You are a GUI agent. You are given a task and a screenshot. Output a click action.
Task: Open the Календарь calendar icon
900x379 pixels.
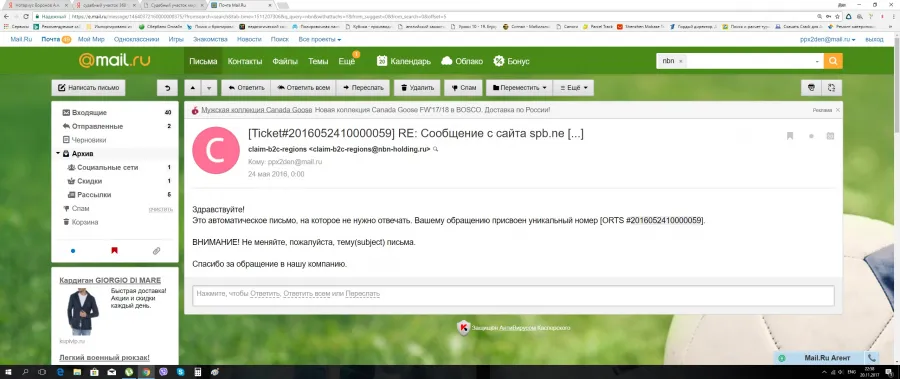pos(382,61)
